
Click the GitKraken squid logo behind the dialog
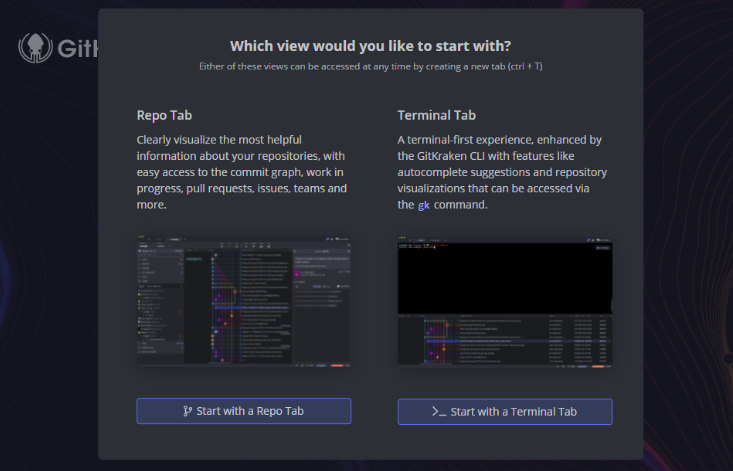(x=36, y=48)
